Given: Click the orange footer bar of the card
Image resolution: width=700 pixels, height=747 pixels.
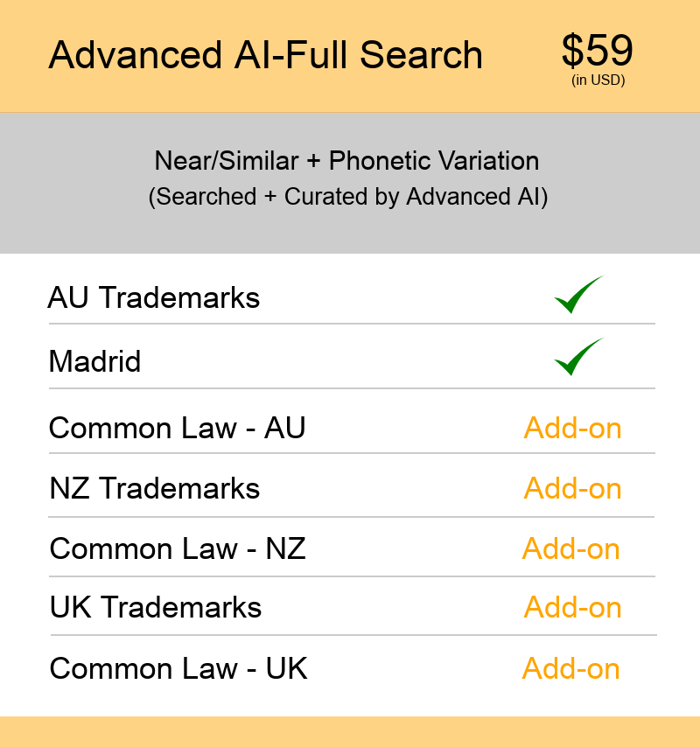Looking at the screenshot, I should 350,731.
